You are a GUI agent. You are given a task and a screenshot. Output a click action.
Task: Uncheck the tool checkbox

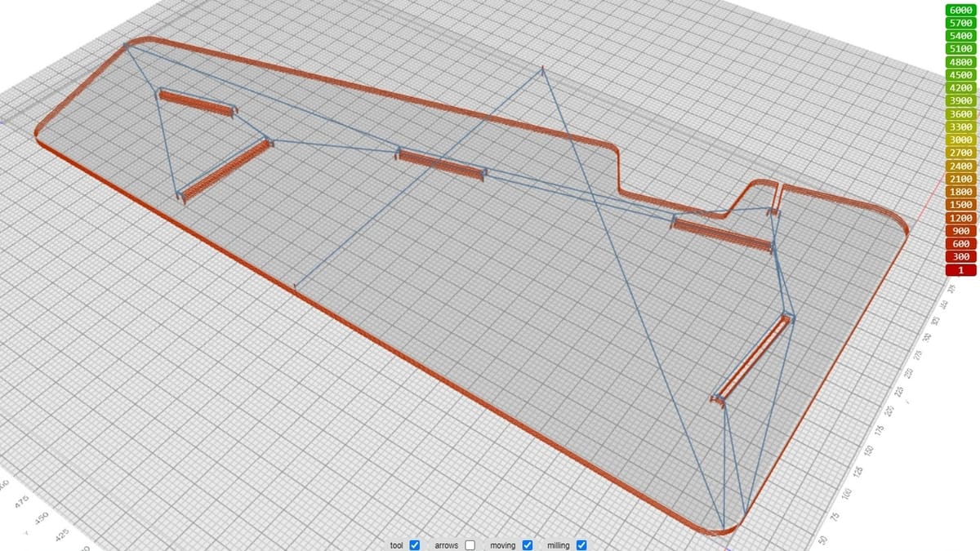point(415,544)
